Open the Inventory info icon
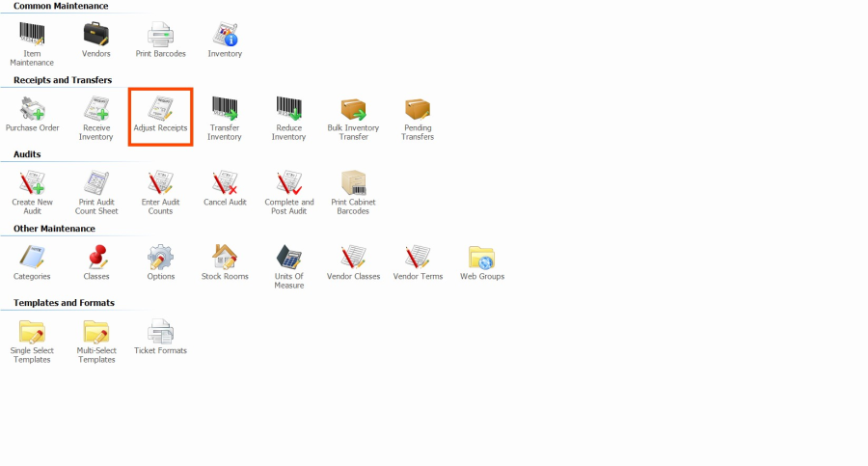This screenshot has height=466, width=868. [x=225, y=35]
